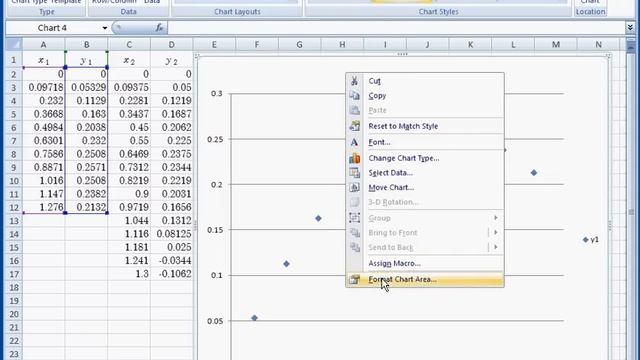This screenshot has height=360, width=640.
Task: Click the Copy pages icon
Action: tap(354, 96)
